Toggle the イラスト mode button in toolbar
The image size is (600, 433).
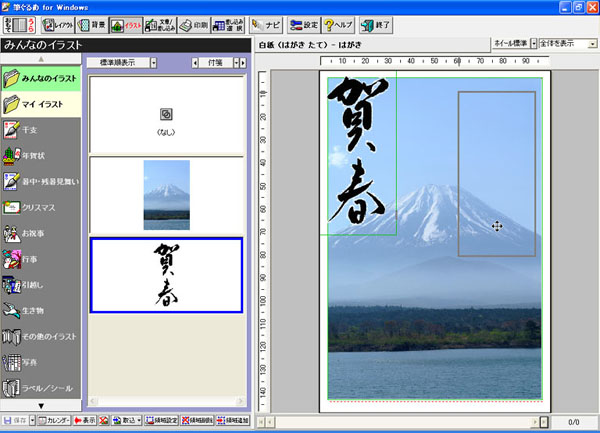tap(124, 24)
